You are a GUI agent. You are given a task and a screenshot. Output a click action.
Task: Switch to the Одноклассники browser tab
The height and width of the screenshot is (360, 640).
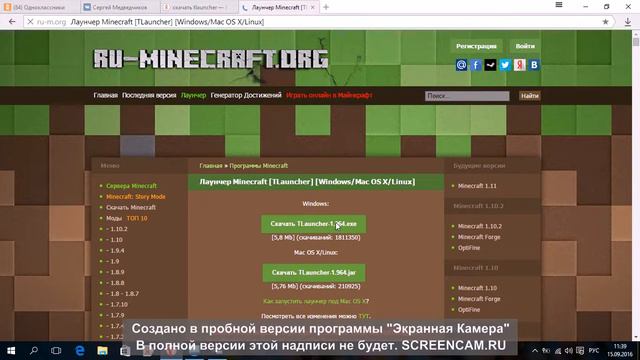[x=40, y=7]
